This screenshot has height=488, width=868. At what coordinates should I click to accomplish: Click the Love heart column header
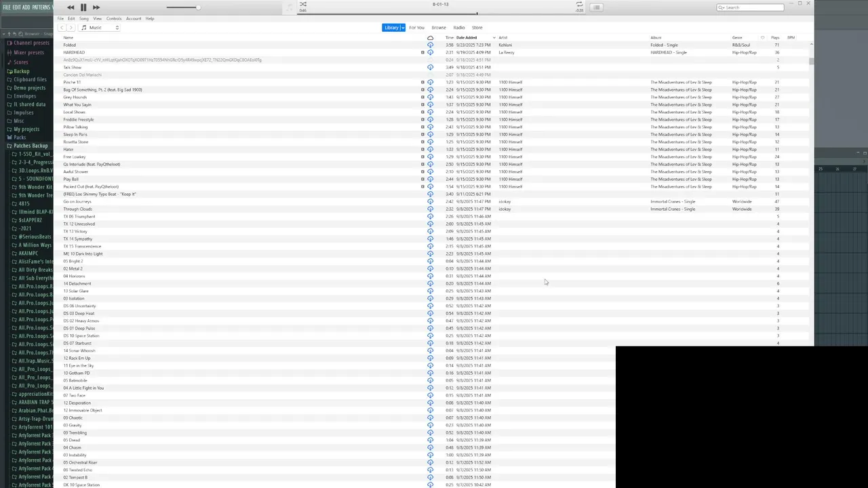click(762, 37)
